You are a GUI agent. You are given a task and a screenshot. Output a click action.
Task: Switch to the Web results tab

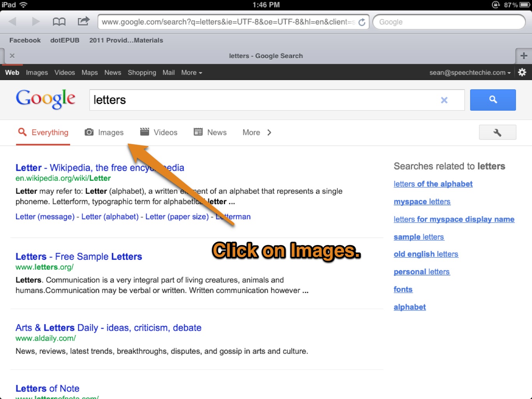[12, 72]
